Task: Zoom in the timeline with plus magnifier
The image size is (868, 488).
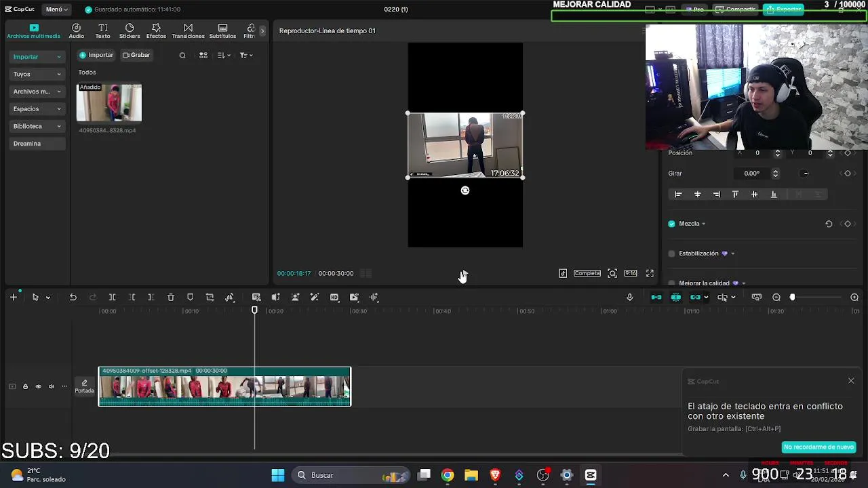Action: pyautogui.click(x=854, y=298)
